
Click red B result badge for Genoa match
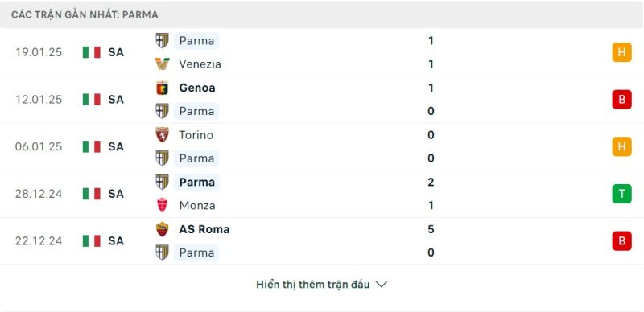[621, 100]
